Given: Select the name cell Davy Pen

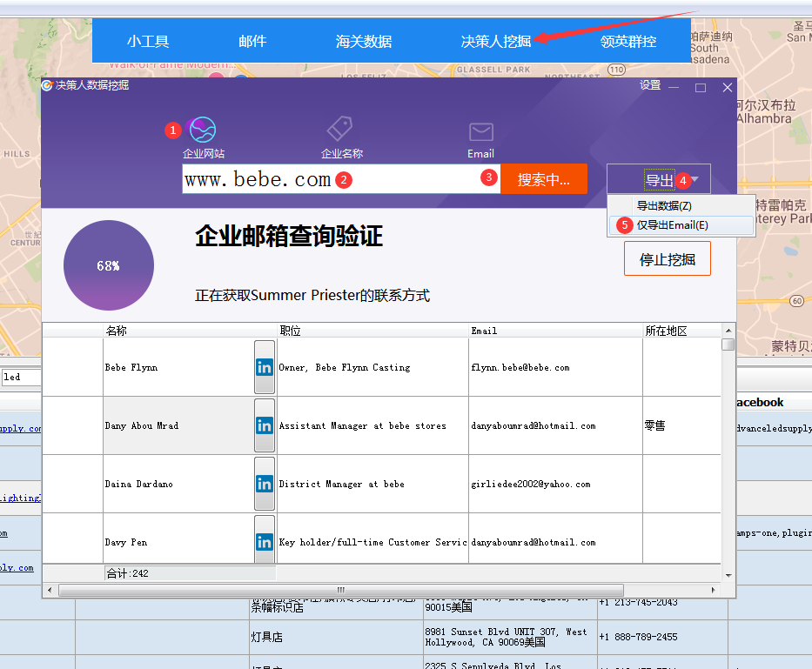Looking at the screenshot, I should point(178,539).
